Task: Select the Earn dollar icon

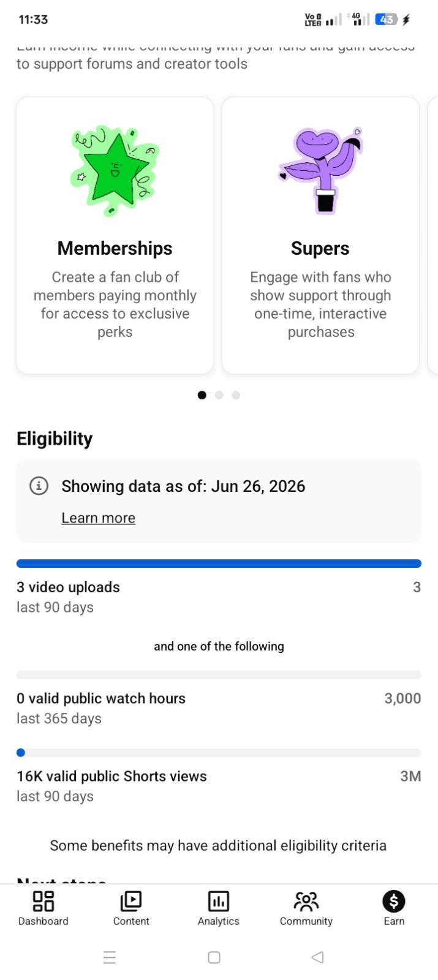Action: coord(394,901)
